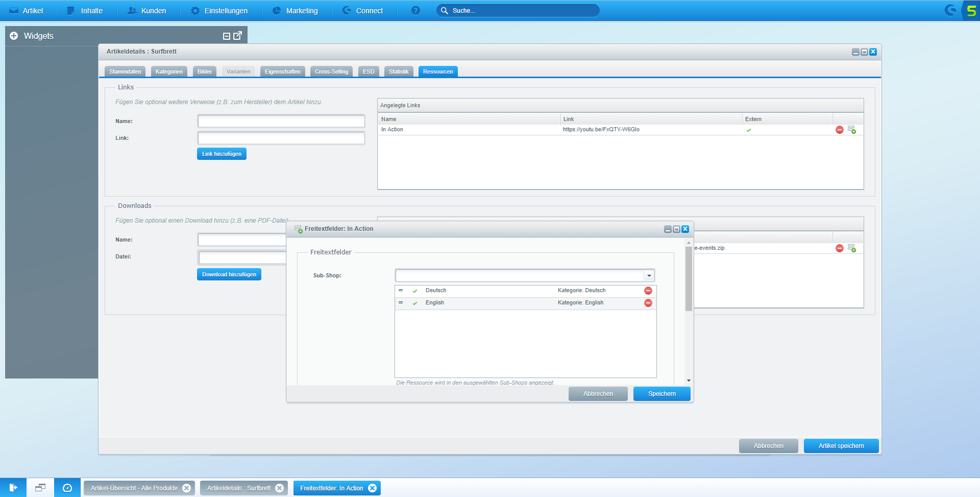Switch to the Bilder tab
The image size is (980, 497).
(x=205, y=72)
